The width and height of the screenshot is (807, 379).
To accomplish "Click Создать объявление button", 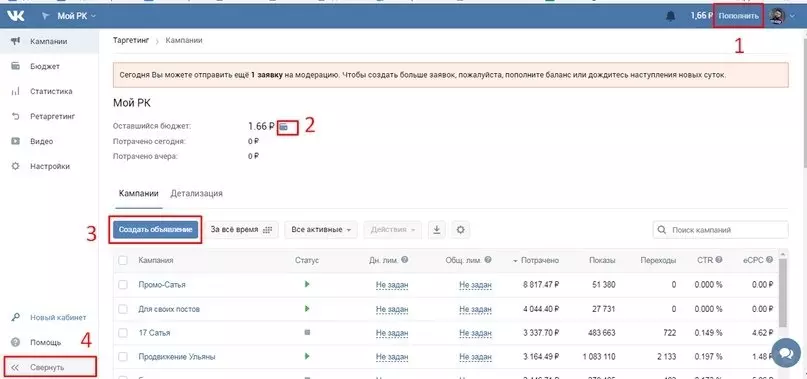I will [x=156, y=230].
